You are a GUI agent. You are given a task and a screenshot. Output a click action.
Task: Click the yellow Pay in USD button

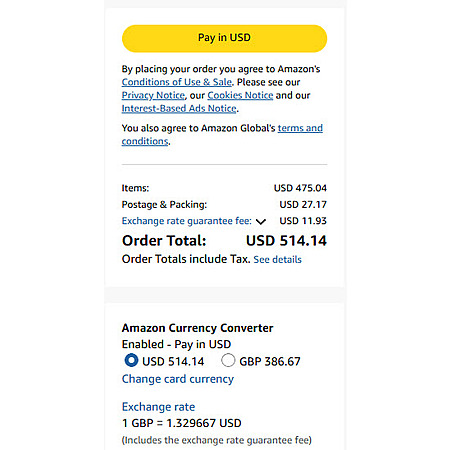tap(224, 38)
